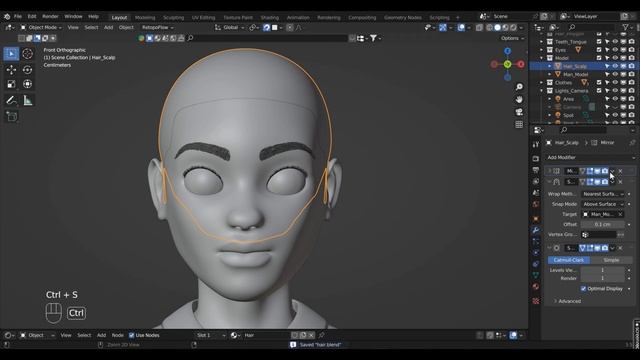Viewport: 640px width, 360px height.
Task: Open the Render properties tab icon
Action: [536, 158]
